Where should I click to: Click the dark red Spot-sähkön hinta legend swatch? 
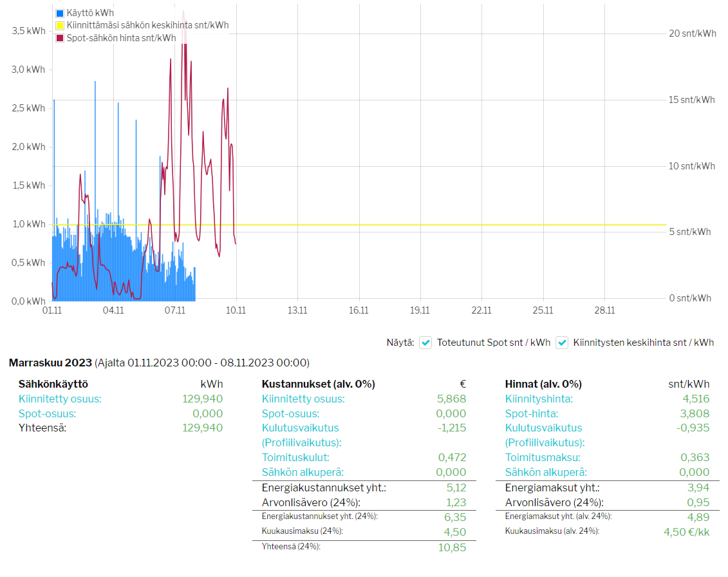[x=60, y=38]
